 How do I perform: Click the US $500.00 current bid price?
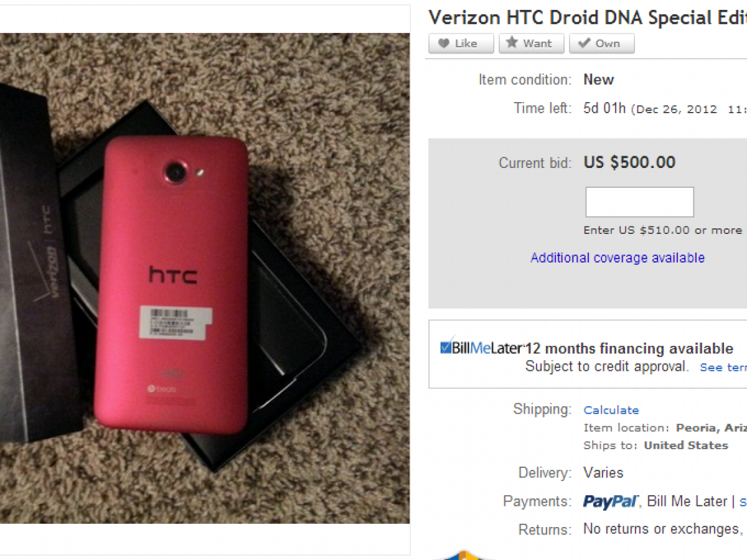click(x=629, y=162)
